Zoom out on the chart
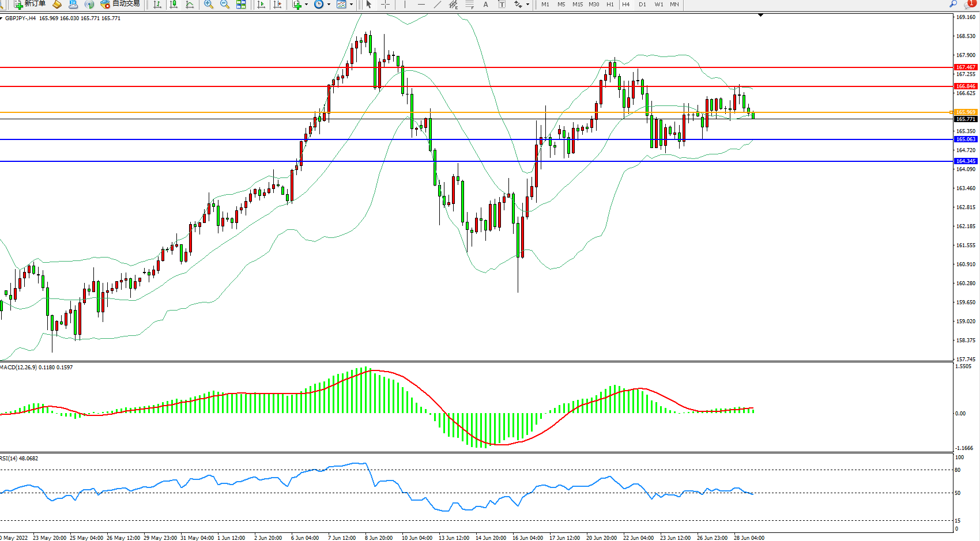The width and height of the screenshot is (980, 541). pyautogui.click(x=225, y=4)
